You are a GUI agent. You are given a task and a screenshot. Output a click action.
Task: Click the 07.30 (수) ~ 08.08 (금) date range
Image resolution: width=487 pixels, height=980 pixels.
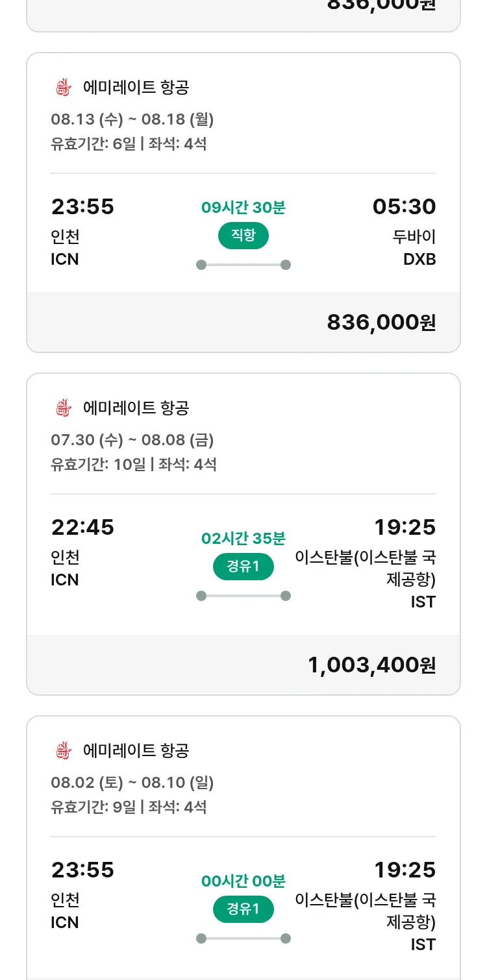click(x=132, y=440)
